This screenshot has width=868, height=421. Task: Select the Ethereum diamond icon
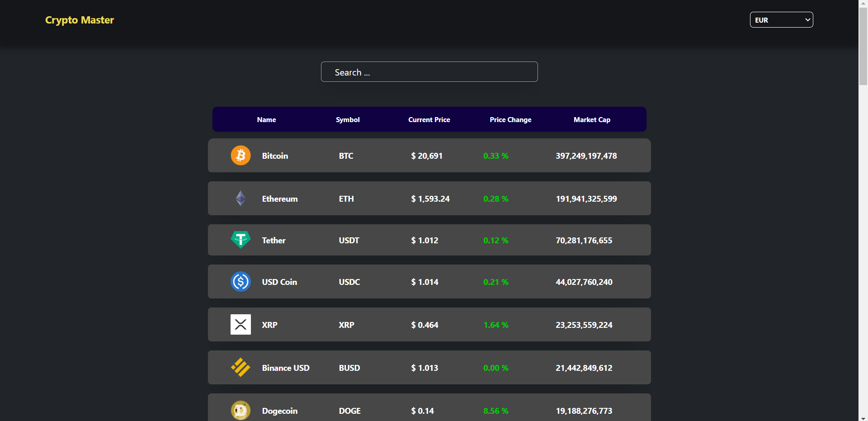click(x=241, y=198)
